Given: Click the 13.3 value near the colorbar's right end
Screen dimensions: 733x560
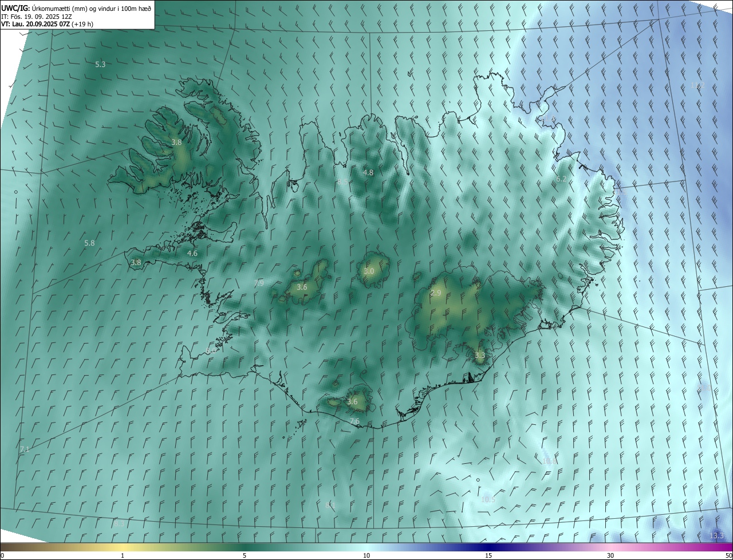Looking at the screenshot, I should [x=717, y=535].
